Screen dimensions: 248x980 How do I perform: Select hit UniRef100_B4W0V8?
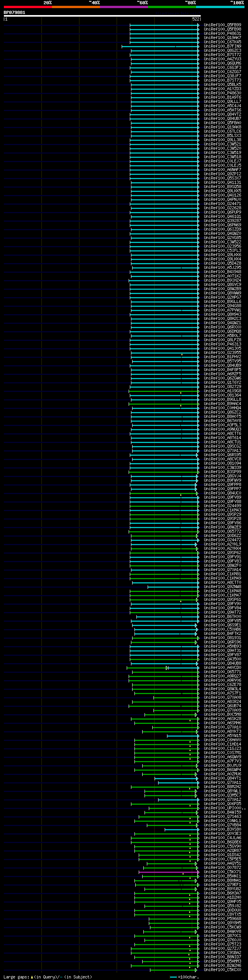click(222, 931)
